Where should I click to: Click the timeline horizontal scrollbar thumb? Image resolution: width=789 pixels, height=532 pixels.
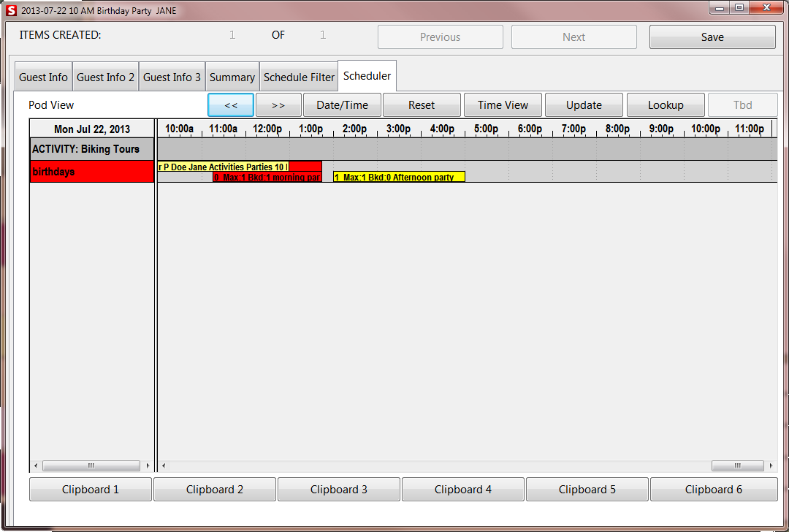click(738, 466)
